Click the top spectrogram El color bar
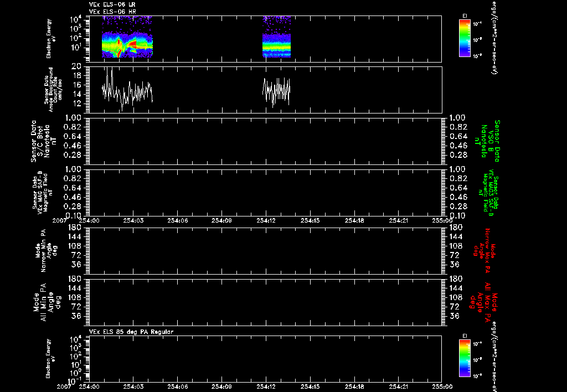The image size is (567, 392). click(x=465, y=38)
